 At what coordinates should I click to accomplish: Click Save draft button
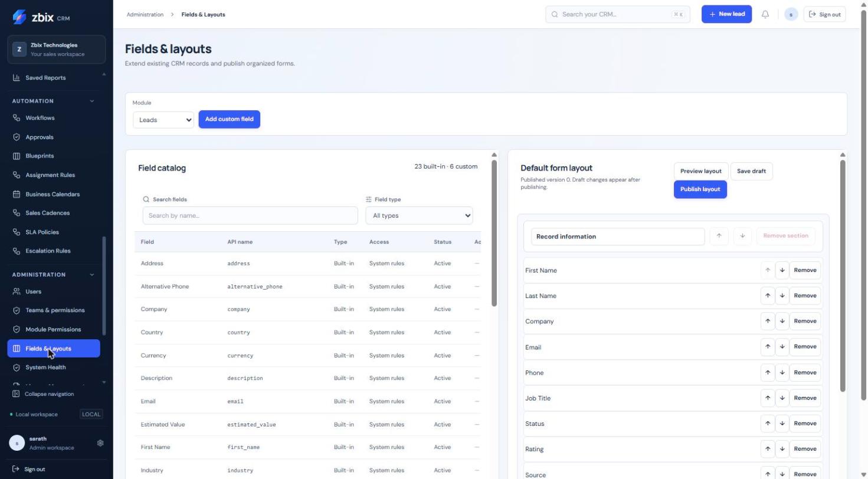[x=751, y=171]
